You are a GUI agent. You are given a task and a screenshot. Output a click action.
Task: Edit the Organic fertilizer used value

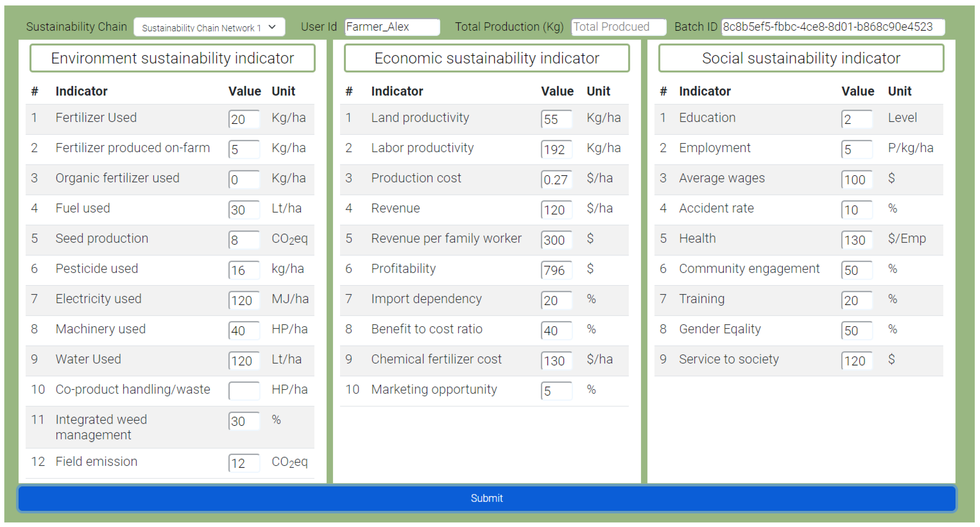[244, 179]
